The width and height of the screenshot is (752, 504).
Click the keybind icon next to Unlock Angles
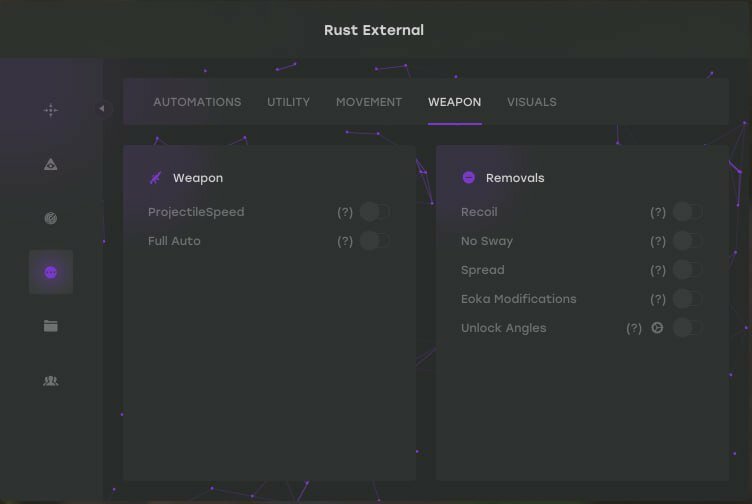657,328
